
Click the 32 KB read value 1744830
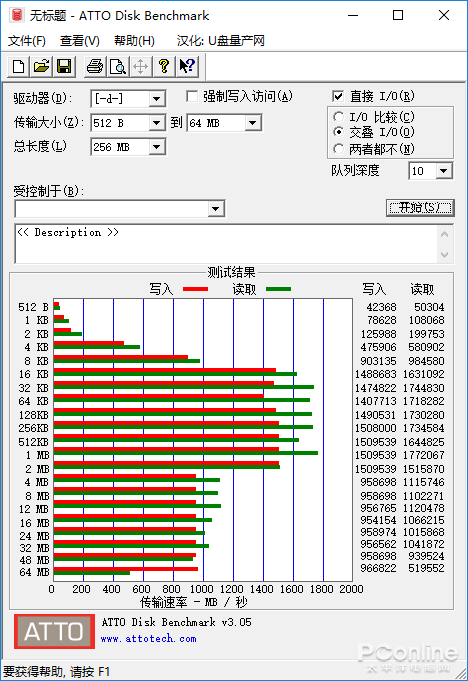pyautogui.click(x=424, y=388)
